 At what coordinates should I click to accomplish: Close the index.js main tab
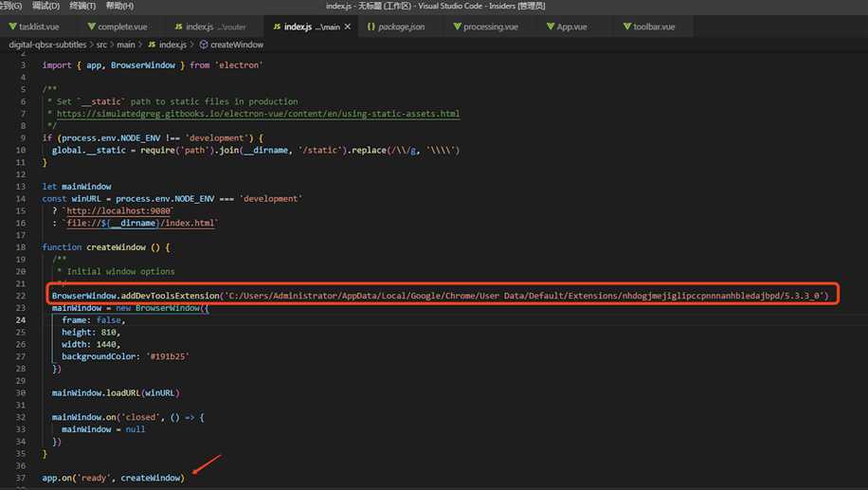click(348, 27)
